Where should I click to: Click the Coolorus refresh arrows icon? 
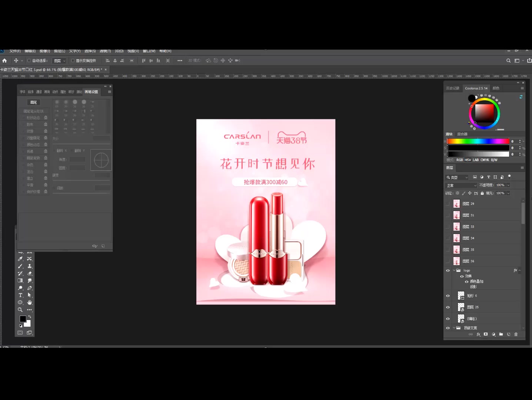(521, 97)
